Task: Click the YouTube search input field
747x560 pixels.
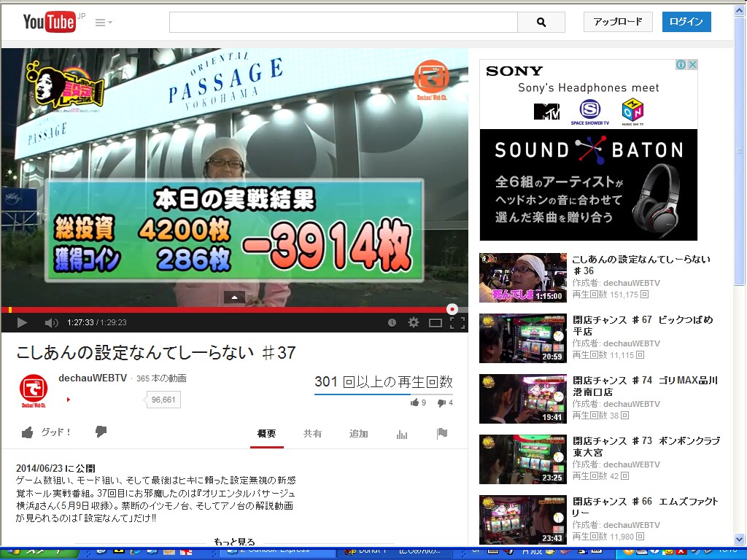Action: tap(343, 22)
